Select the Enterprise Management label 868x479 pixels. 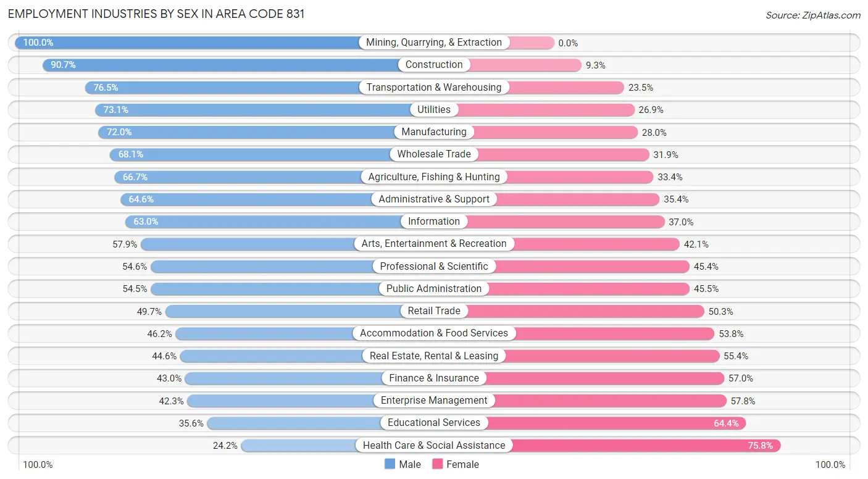[434, 400]
